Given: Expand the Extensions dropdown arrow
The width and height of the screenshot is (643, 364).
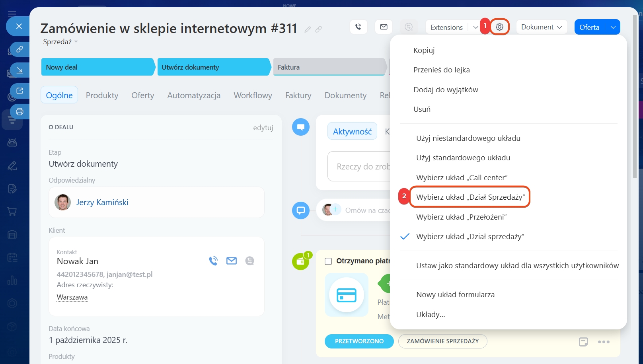Looking at the screenshot, I should pyautogui.click(x=475, y=27).
